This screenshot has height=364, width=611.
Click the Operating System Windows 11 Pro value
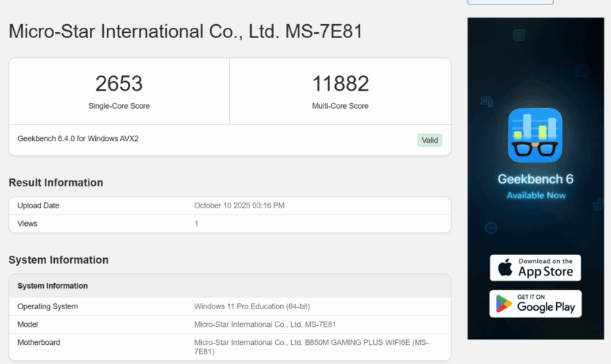click(257, 306)
